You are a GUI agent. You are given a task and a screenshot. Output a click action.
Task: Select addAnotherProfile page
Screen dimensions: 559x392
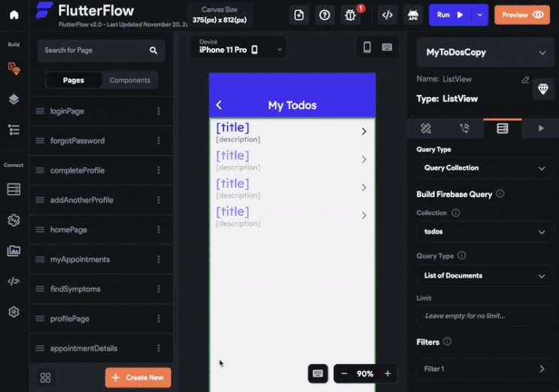102,200
